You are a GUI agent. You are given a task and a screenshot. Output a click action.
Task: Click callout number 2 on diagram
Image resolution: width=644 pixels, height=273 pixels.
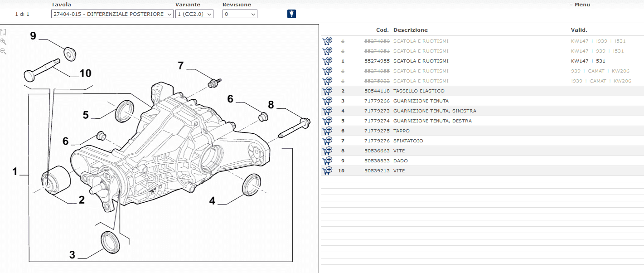82,200
